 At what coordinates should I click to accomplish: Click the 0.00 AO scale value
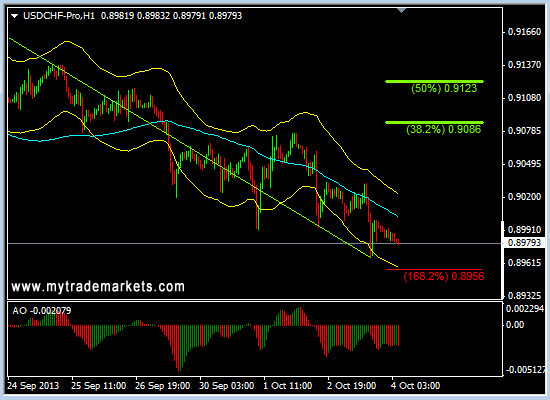tap(515, 325)
